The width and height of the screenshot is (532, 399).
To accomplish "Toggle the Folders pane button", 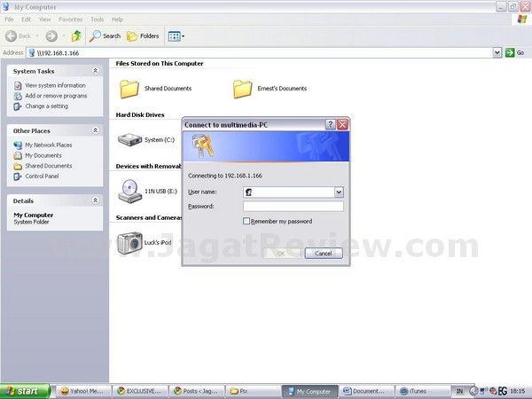I will (144, 36).
